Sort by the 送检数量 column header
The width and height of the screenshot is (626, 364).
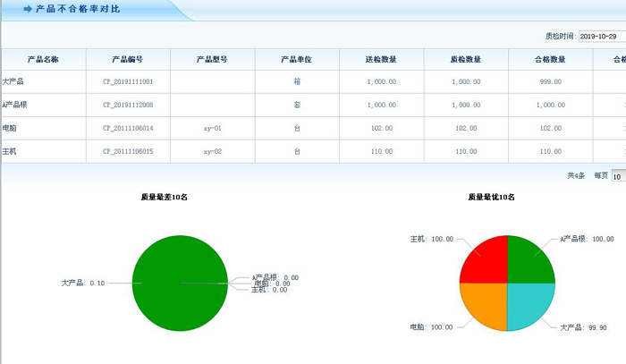pyautogui.click(x=381, y=59)
